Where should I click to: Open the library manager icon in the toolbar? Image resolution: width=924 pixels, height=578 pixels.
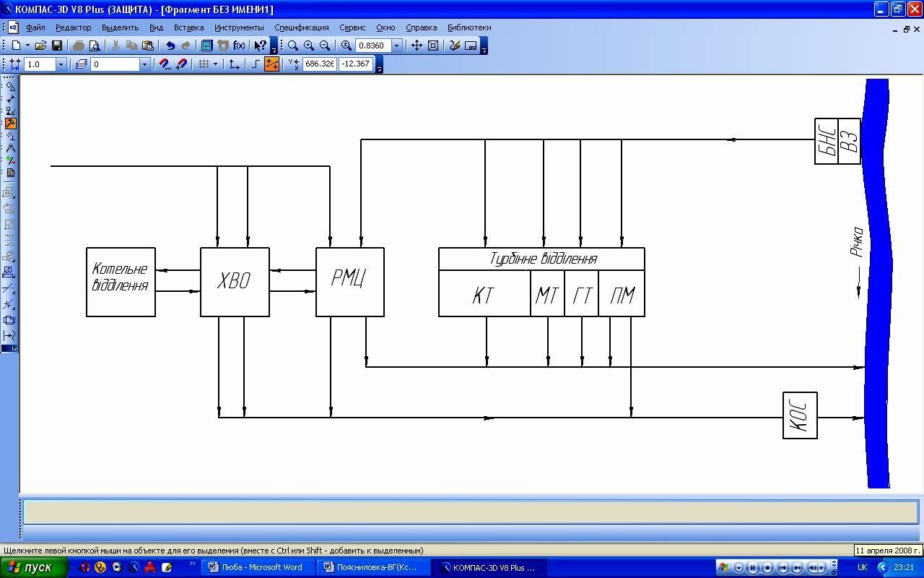206,46
